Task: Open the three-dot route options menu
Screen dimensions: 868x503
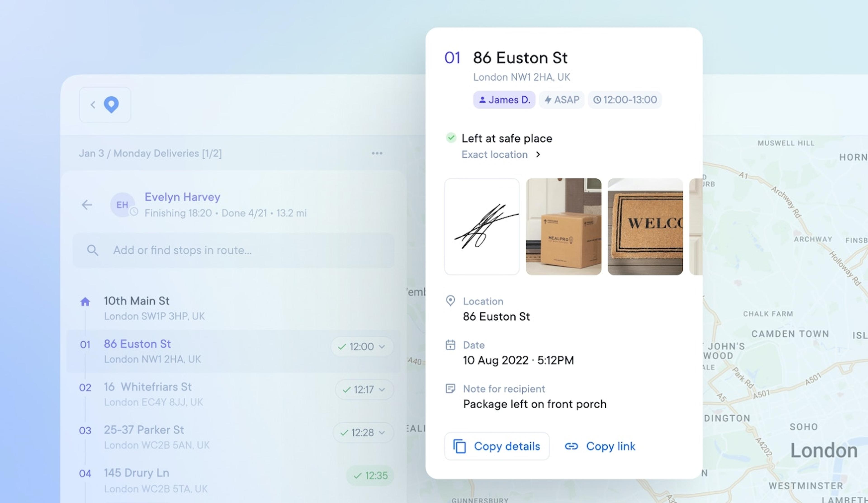Action: 377,153
